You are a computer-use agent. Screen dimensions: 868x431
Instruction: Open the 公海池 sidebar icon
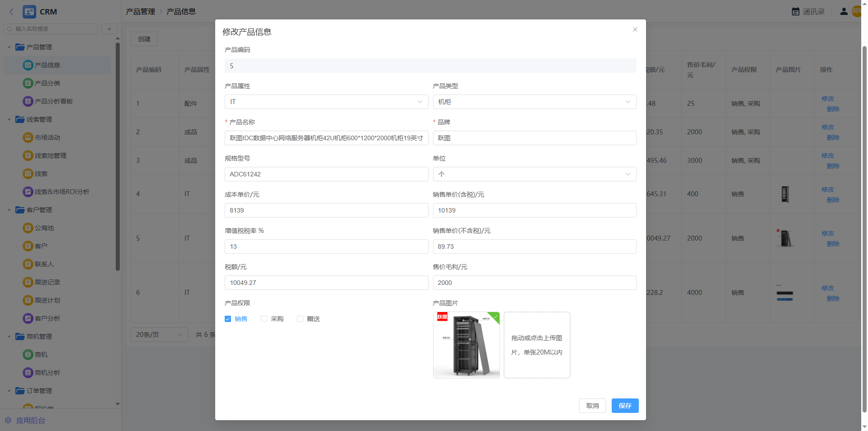click(28, 228)
